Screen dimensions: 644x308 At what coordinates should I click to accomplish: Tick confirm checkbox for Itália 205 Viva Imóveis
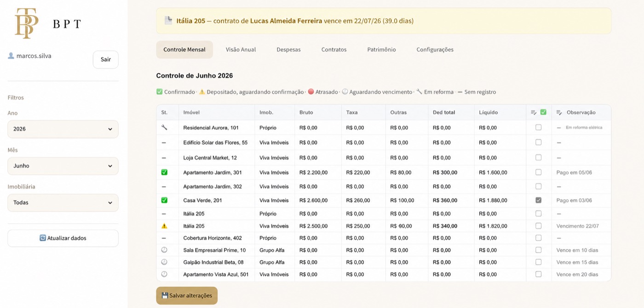tap(538, 226)
